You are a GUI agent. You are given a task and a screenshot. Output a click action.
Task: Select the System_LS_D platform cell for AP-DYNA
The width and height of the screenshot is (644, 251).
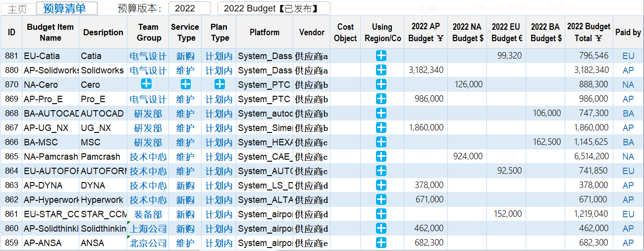click(265, 186)
